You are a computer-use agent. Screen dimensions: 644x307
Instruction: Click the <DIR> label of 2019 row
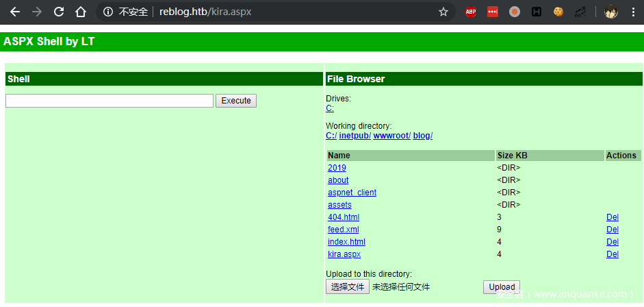[x=509, y=168]
